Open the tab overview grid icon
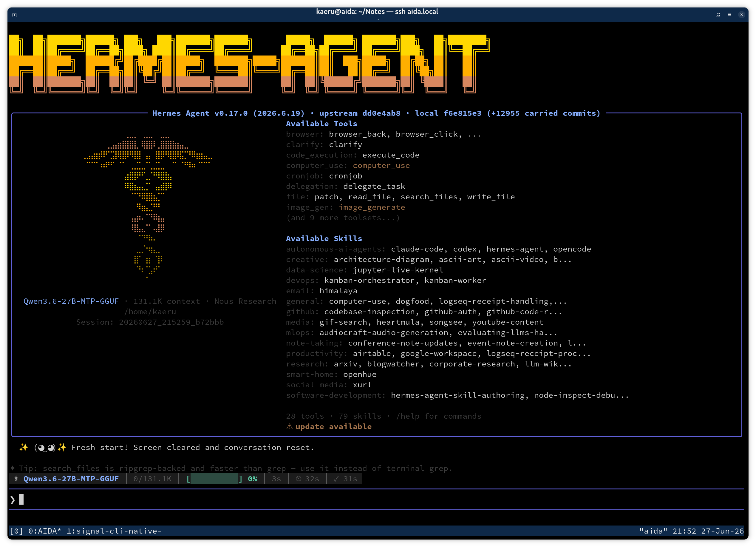 [x=718, y=15]
